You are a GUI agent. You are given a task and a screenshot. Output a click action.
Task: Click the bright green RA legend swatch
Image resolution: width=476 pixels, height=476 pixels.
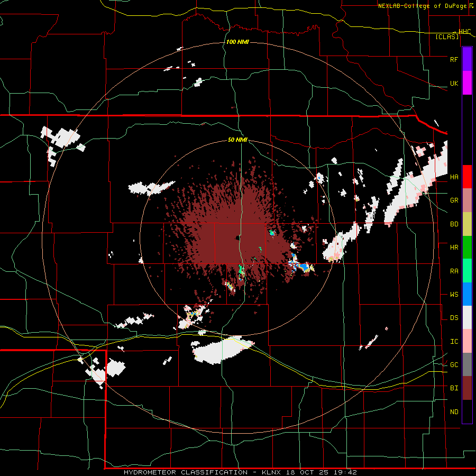[467, 271]
